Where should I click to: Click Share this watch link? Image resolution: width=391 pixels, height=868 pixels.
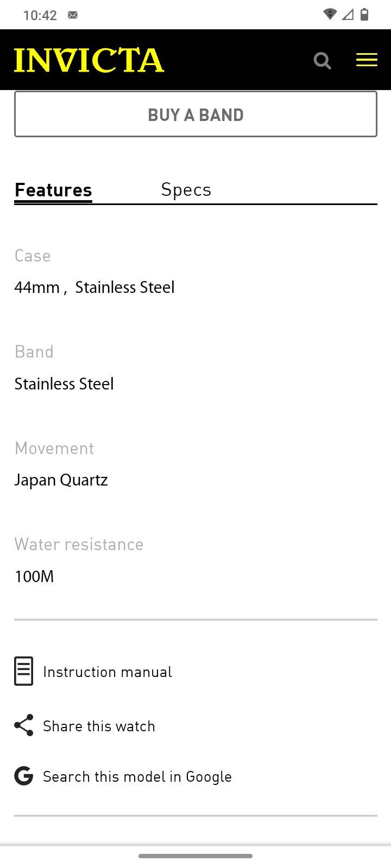point(99,726)
